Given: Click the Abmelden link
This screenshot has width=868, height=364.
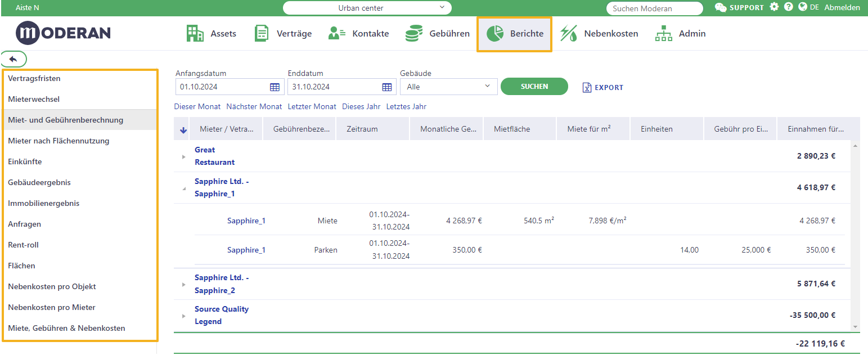Looking at the screenshot, I should (842, 7).
